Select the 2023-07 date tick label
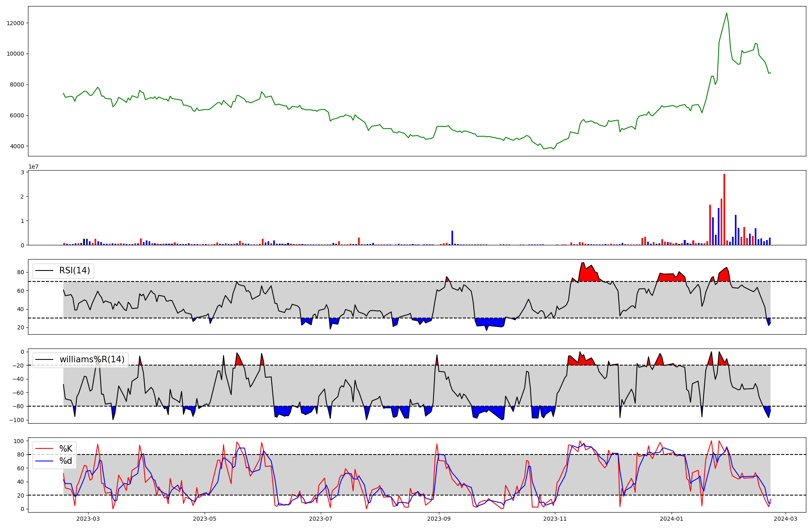 coord(321,519)
